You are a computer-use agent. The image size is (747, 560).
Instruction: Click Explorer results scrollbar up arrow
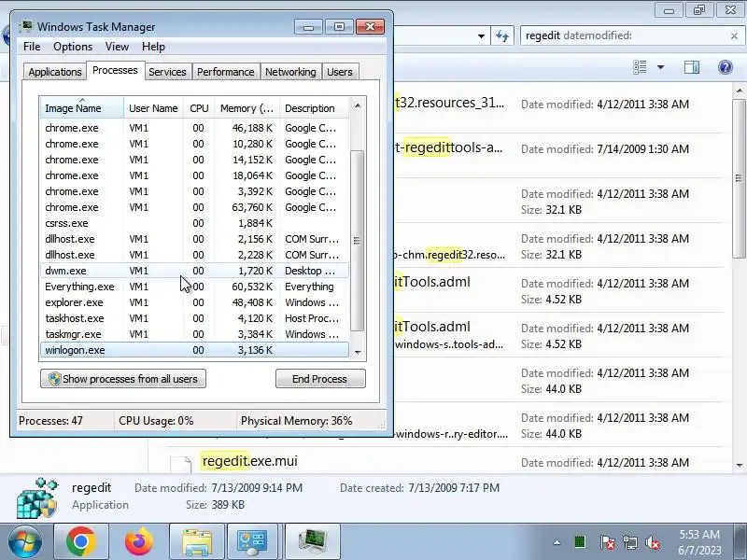coord(739,90)
